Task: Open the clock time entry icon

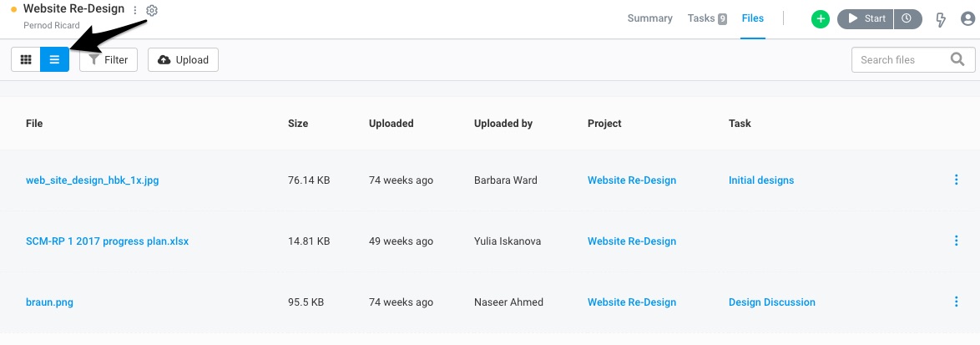Action: pyautogui.click(x=907, y=18)
